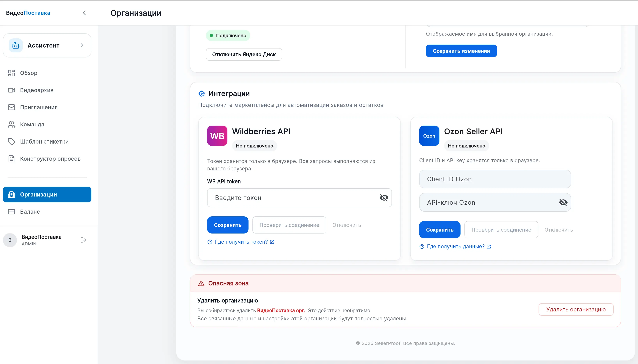Image resolution: width=638 pixels, height=364 pixels.
Task: Click Проверить соединение for Ozon
Action: (501, 230)
